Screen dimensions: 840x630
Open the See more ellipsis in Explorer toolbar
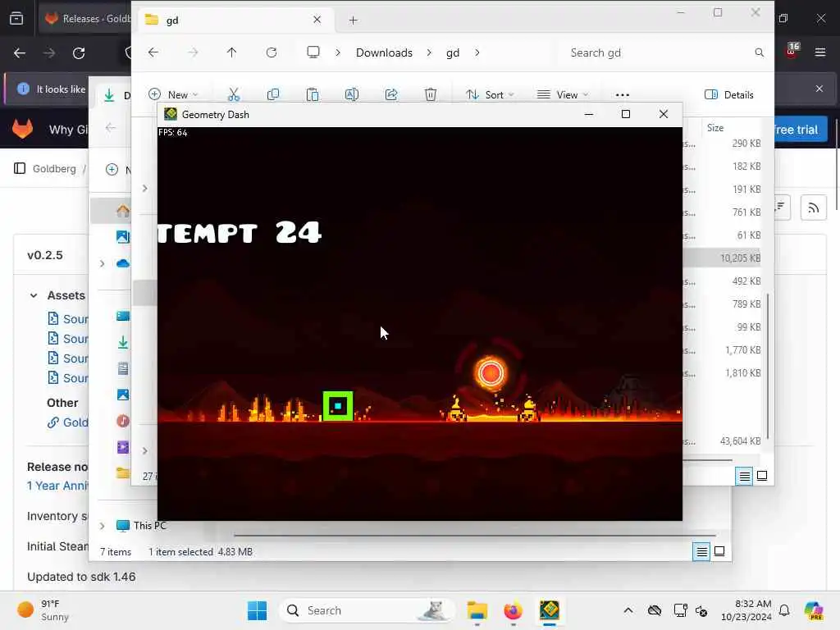622,95
